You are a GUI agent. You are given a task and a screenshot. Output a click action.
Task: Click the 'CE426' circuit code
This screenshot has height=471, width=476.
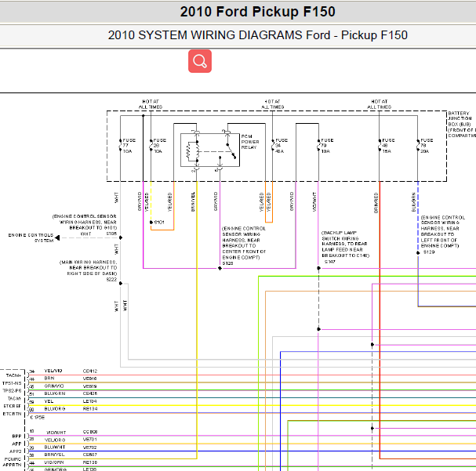tap(90, 393)
